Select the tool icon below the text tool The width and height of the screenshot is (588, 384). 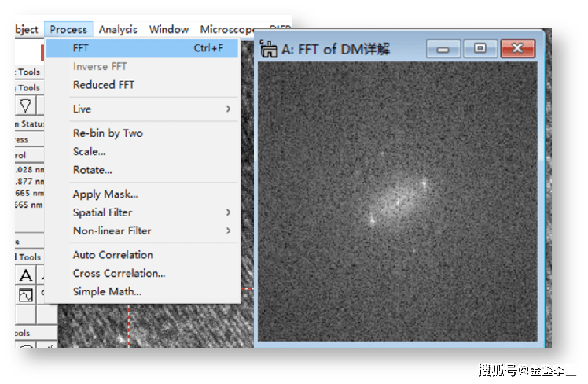click(26, 295)
